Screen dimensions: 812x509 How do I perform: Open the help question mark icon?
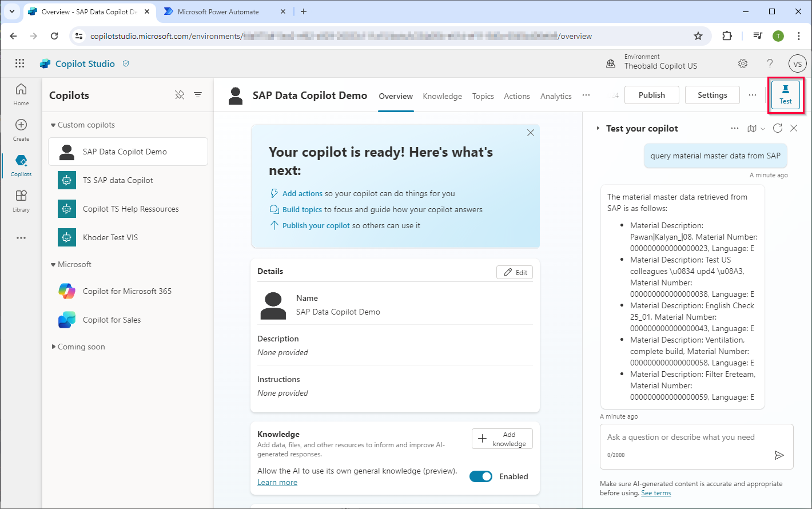click(x=770, y=63)
